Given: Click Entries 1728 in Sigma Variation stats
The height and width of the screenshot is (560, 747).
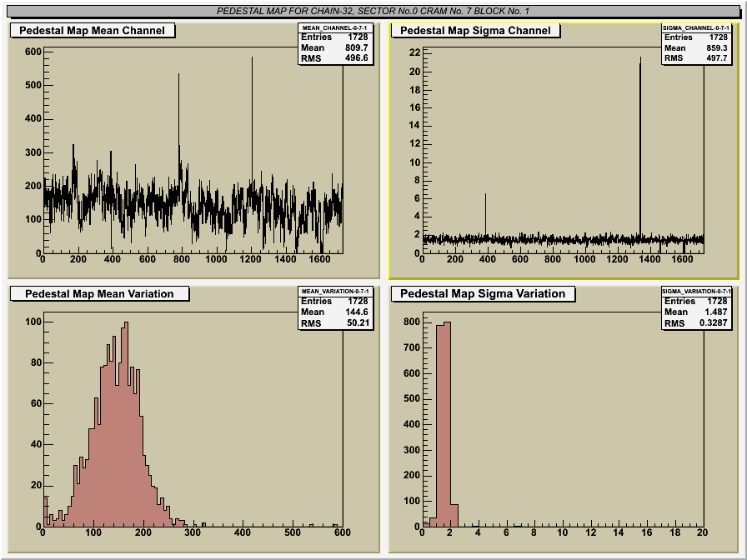Looking at the screenshot, I should point(696,302).
